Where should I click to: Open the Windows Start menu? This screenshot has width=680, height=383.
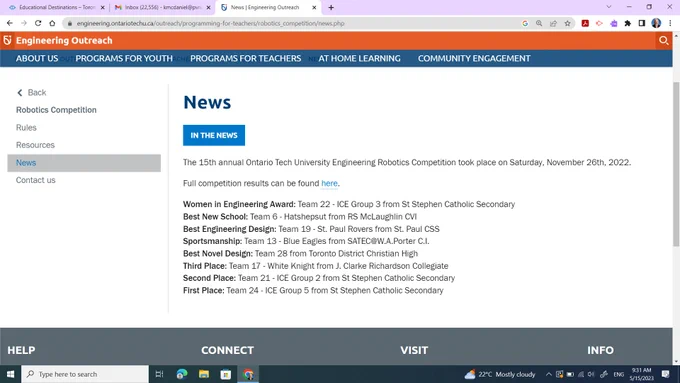pyautogui.click(x=10, y=374)
